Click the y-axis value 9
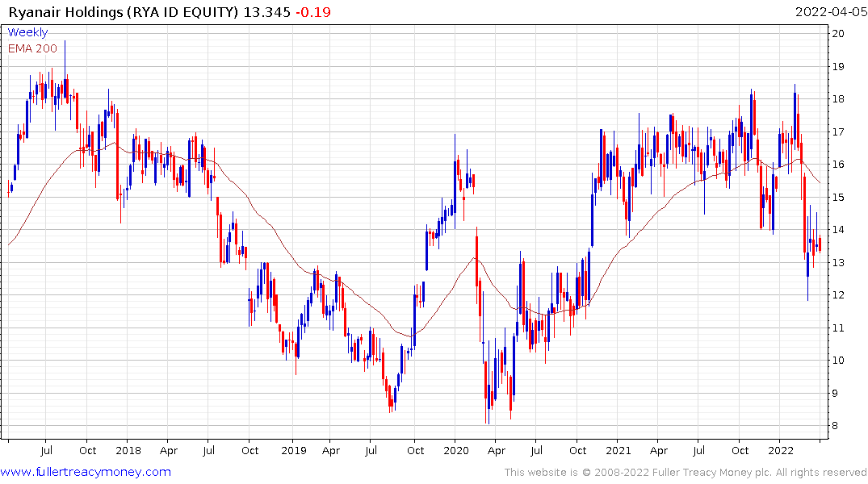Screen dimensions: 868x484 (x=835, y=394)
